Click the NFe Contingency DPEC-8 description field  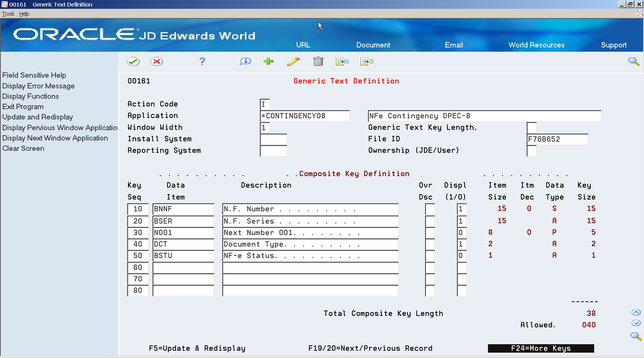(x=485, y=116)
